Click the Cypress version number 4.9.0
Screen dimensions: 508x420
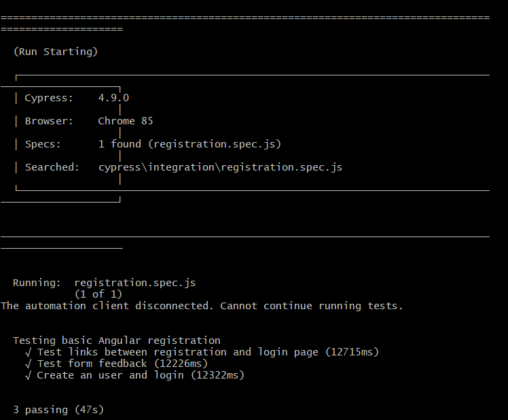pyautogui.click(x=113, y=98)
